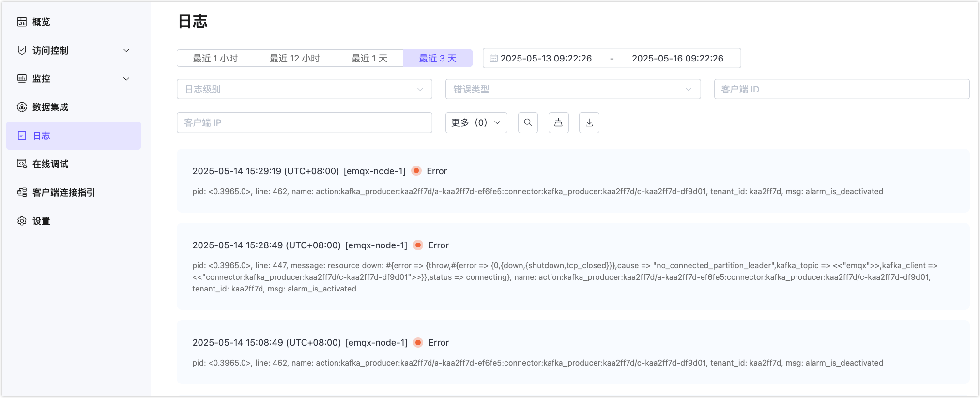This screenshot has height=398, width=980.
Task: Focus the 客户端 IP input field
Action: point(304,122)
